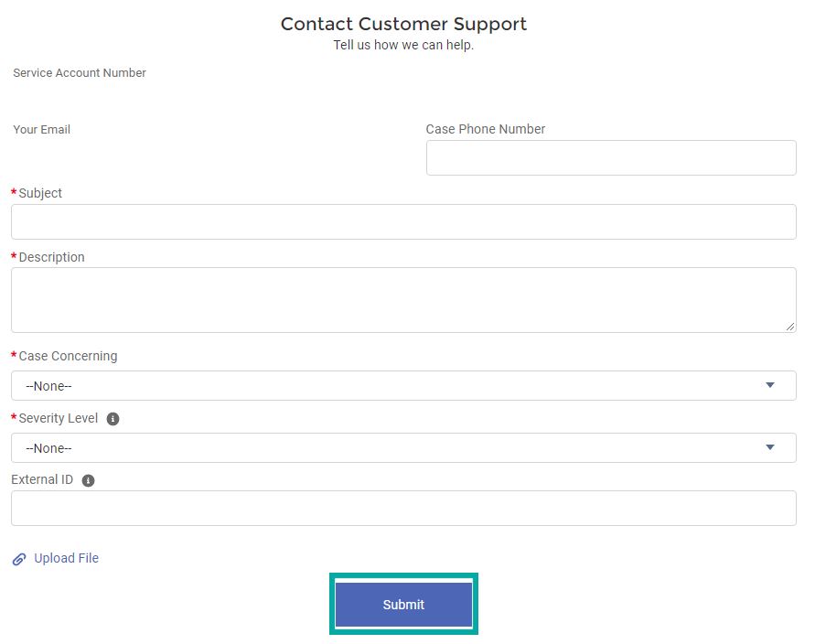
Task: Expand the Case Concerning dropdown arrow
Action: [769, 385]
